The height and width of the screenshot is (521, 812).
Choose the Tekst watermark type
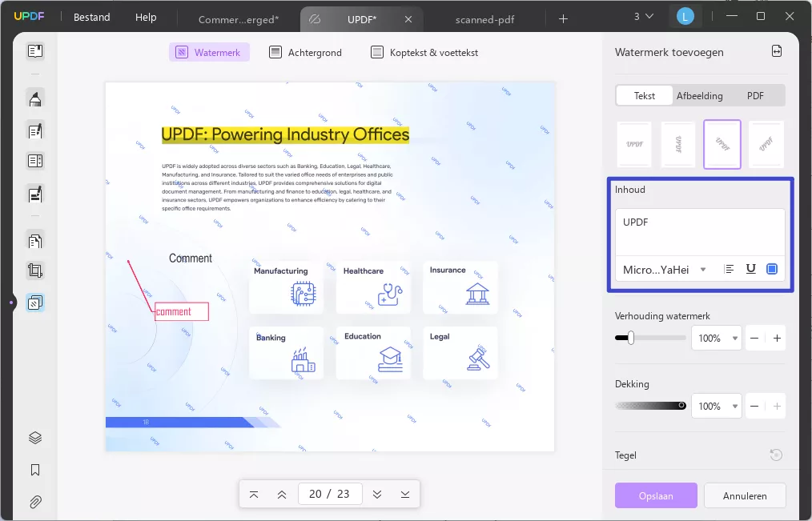click(644, 96)
